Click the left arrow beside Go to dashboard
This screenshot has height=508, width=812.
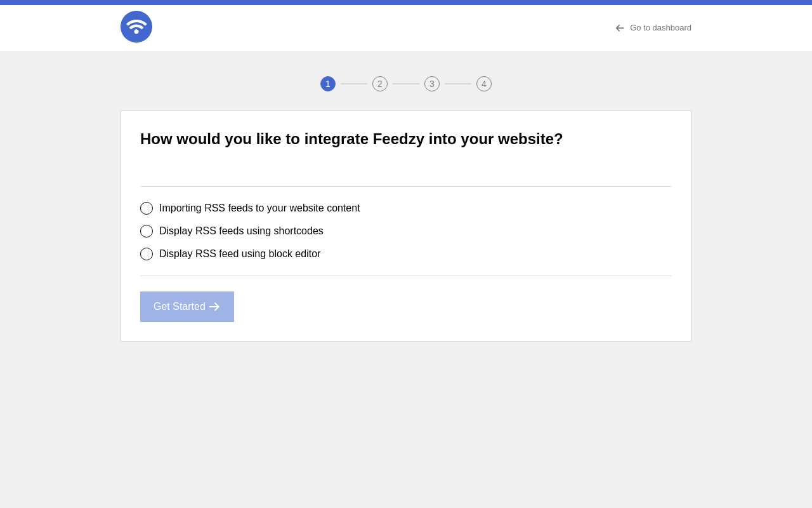click(620, 28)
